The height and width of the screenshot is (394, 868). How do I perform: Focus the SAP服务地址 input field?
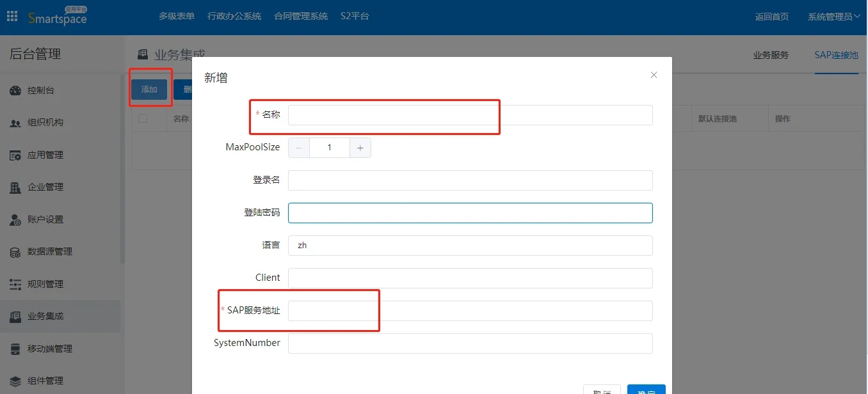pos(470,311)
